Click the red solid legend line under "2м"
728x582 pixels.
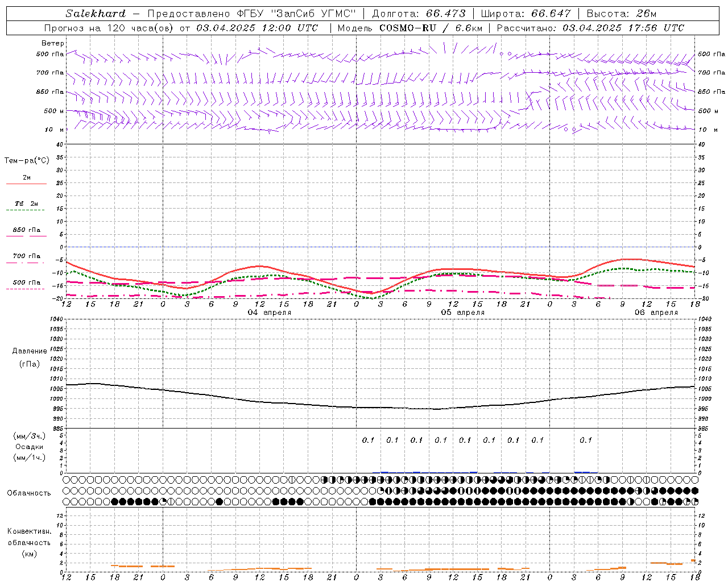[x=27, y=184]
